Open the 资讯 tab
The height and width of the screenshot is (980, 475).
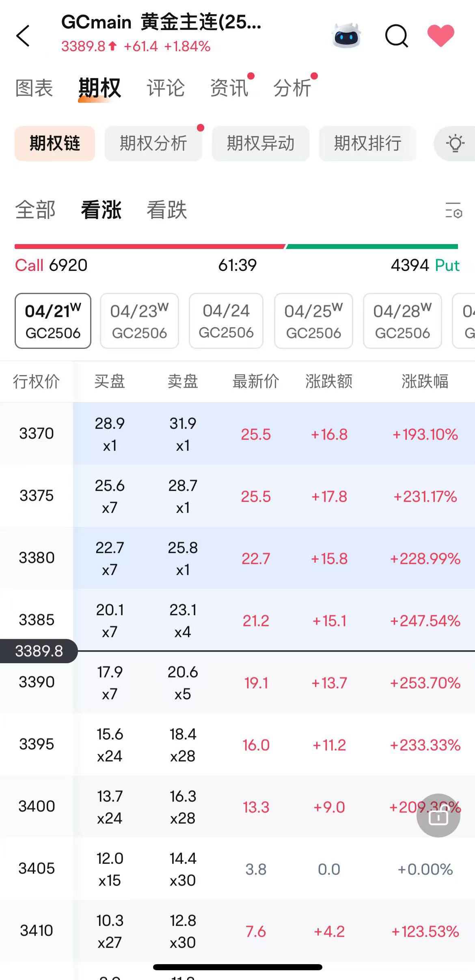[229, 88]
